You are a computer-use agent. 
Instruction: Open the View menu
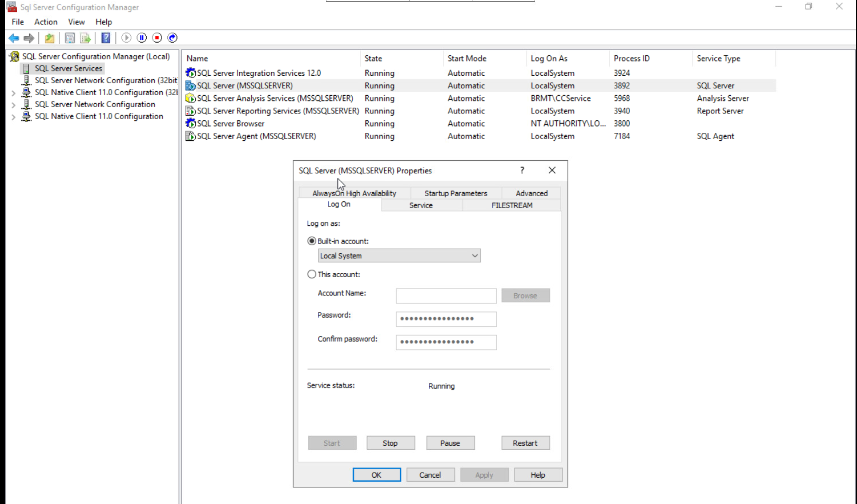[x=76, y=22]
